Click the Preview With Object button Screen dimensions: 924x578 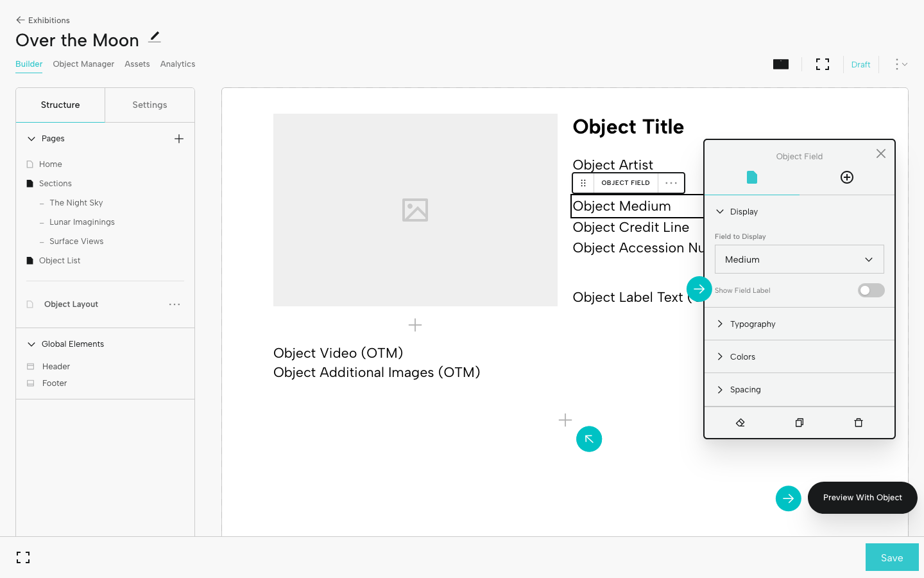click(x=862, y=497)
